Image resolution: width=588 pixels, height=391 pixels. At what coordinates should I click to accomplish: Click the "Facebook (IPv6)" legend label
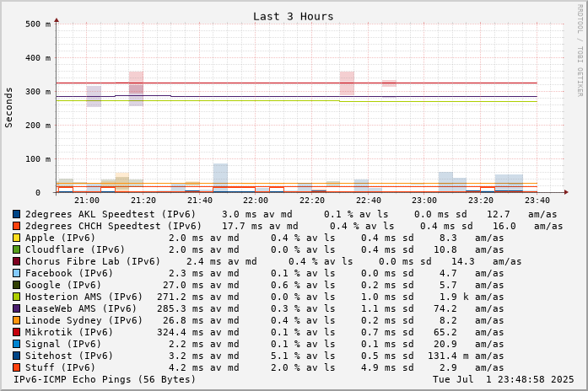click(69, 273)
